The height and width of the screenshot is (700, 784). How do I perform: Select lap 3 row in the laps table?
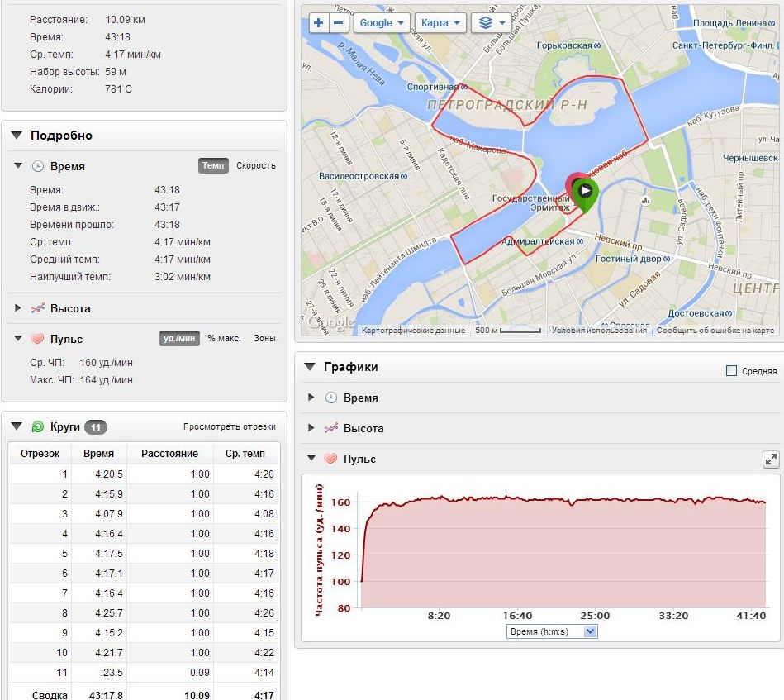click(x=144, y=514)
